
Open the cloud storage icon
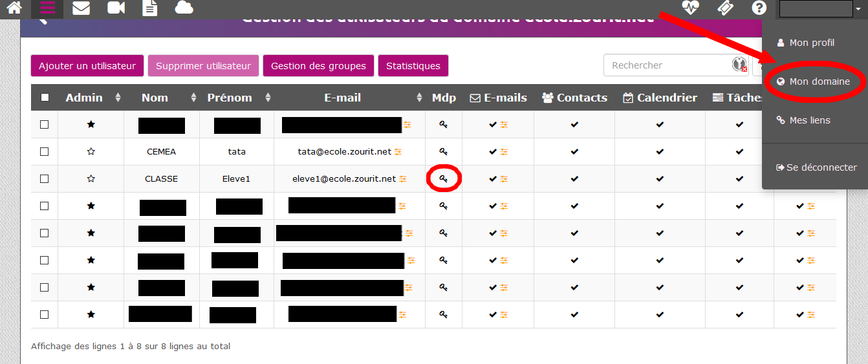click(x=184, y=8)
